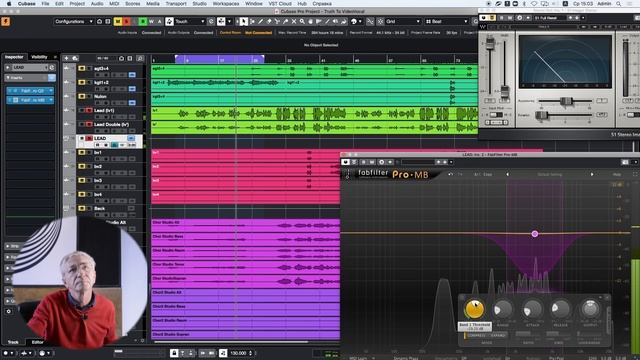The image size is (640, 360).
Task: Mute the bv3 track
Action: click(81, 180)
